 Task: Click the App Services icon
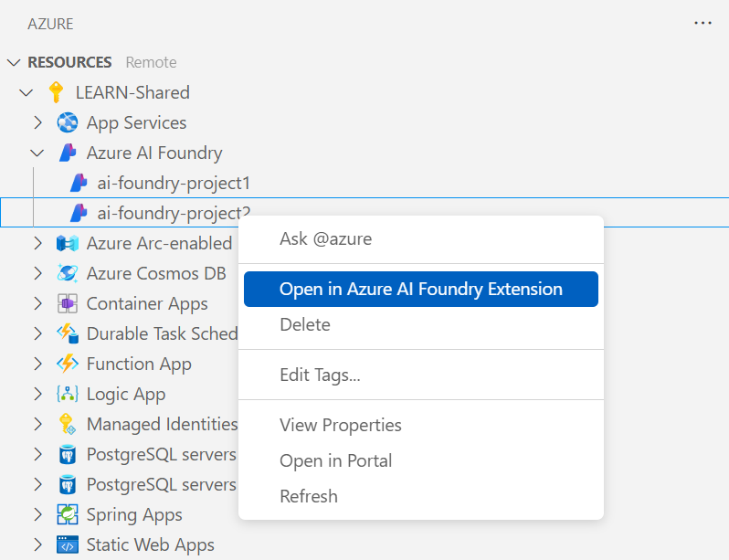click(x=68, y=122)
